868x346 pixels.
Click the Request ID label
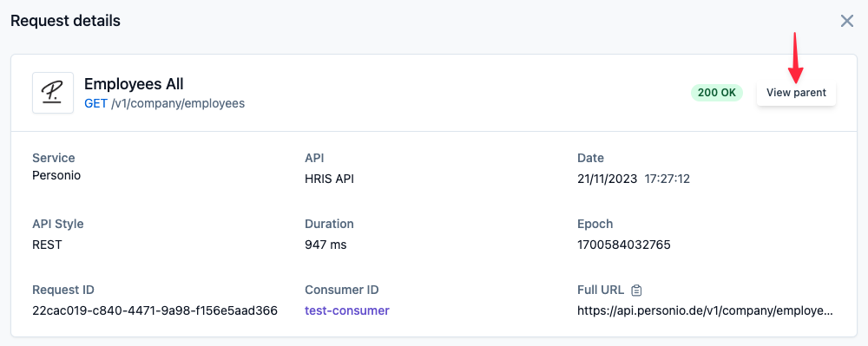click(x=63, y=290)
